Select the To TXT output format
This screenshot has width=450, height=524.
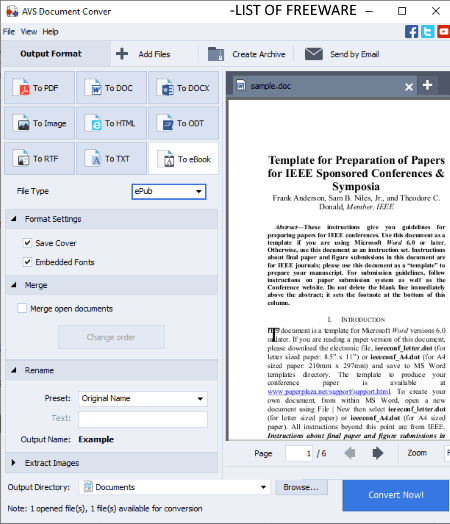(x=111, y=159)
